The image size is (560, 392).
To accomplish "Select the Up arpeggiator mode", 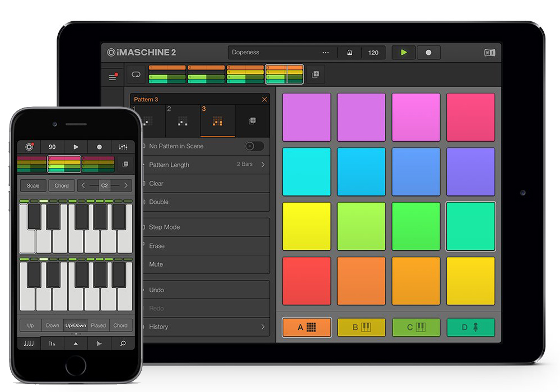I will point(30,325).
